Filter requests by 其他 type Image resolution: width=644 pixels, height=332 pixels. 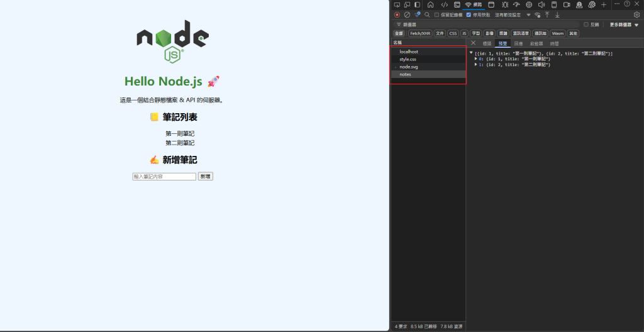point(573,33)
